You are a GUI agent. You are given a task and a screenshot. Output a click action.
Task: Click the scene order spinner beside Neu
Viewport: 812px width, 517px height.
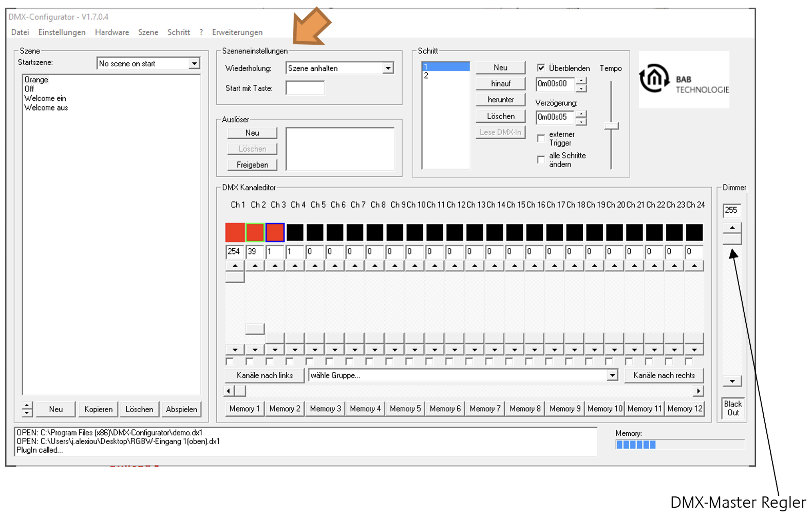click(27, 409)
